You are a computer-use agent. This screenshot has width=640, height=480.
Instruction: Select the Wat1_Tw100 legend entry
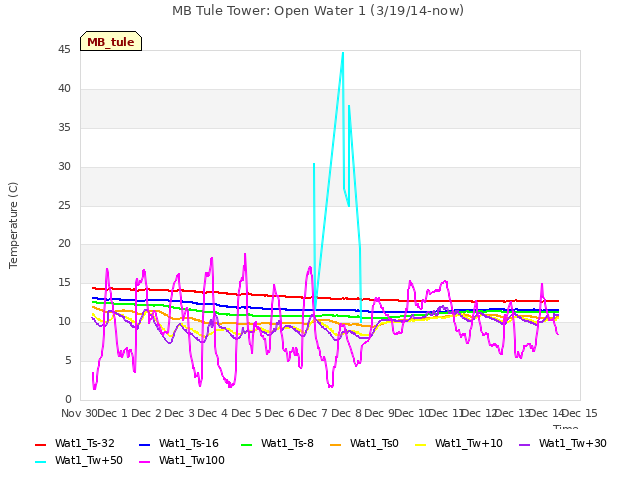click(182, 460)
